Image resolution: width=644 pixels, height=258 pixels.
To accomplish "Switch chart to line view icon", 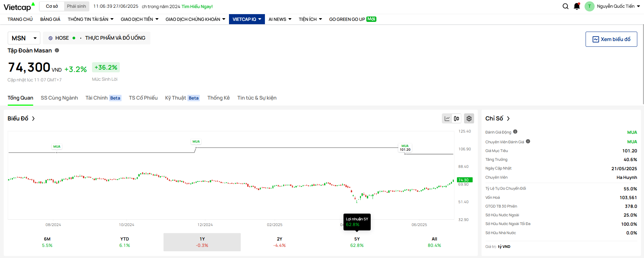I will tap(447, 118).
